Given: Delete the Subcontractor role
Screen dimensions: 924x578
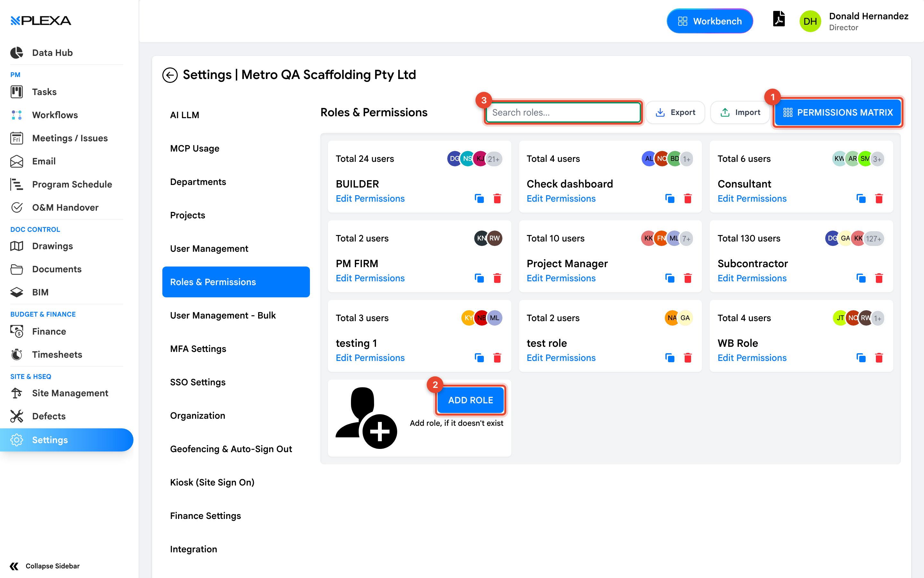Looking at the screenshot, I should point(879,278).
